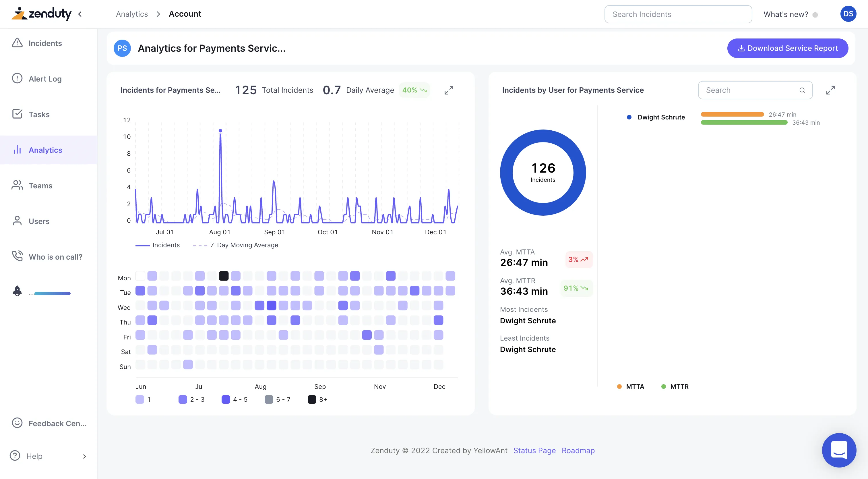The image size is (868, 479).
Task: Collapse the sidebar with the chevron
Action: [80, 14]
